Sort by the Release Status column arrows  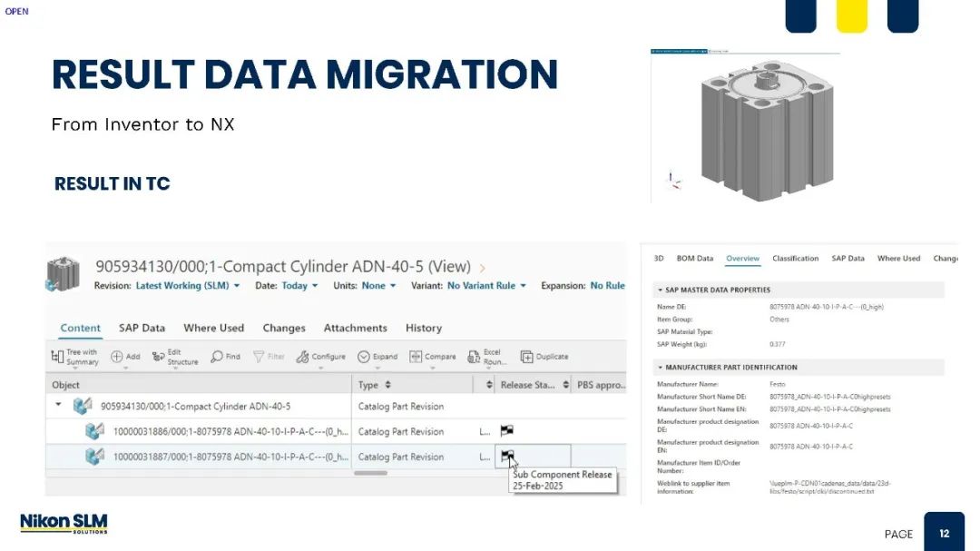565,385
